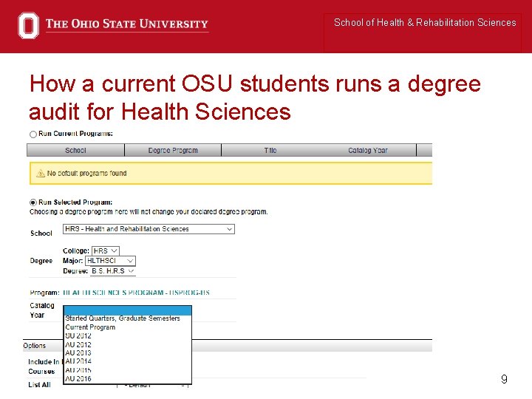Screen dimensions: 532x399
Task: Click the School column header
Action: [75, 150]
